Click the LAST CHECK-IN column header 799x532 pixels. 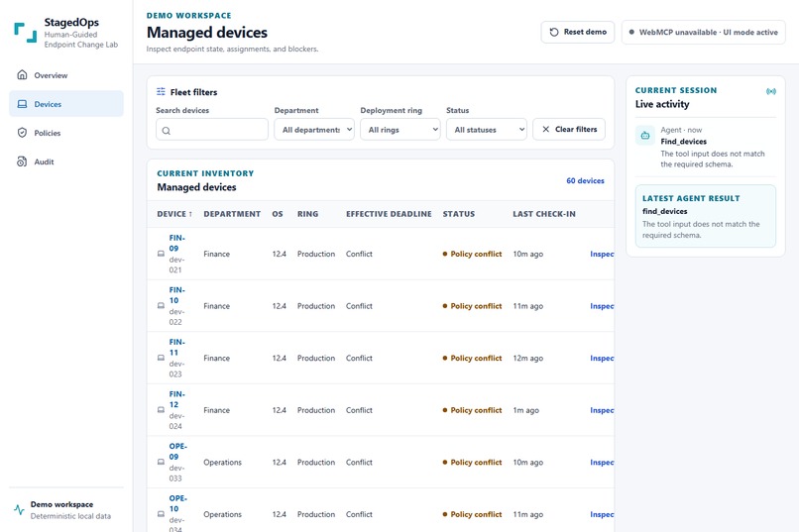click(544, 214)
